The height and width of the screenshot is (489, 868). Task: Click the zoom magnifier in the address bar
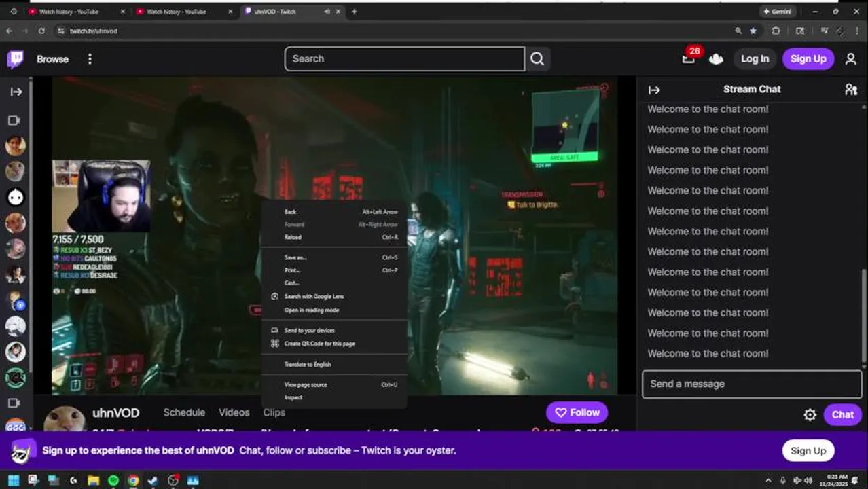738,31
